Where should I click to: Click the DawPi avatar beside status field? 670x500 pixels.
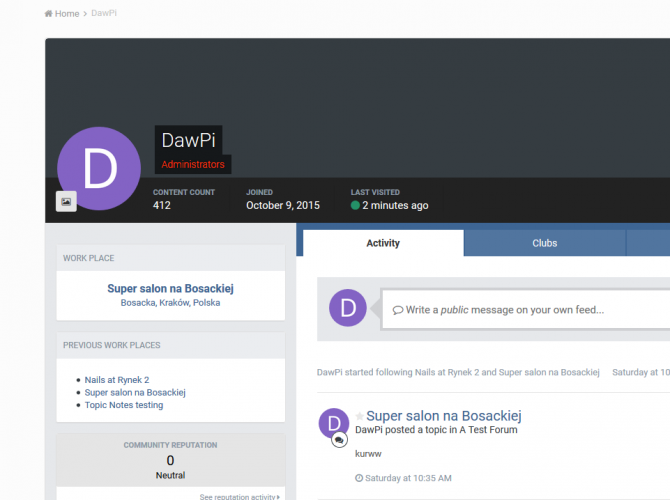[x=348, y=308]
